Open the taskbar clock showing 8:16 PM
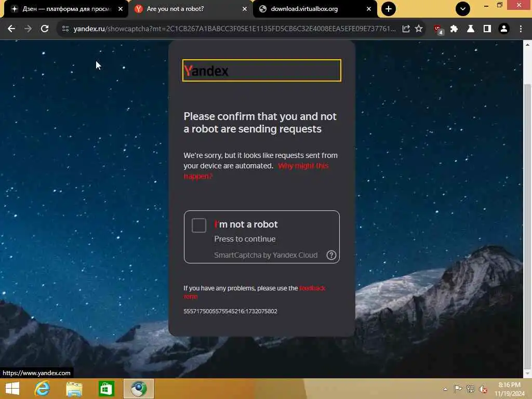Viewport: 532px width, 399px height. click(x=509, y=389)
